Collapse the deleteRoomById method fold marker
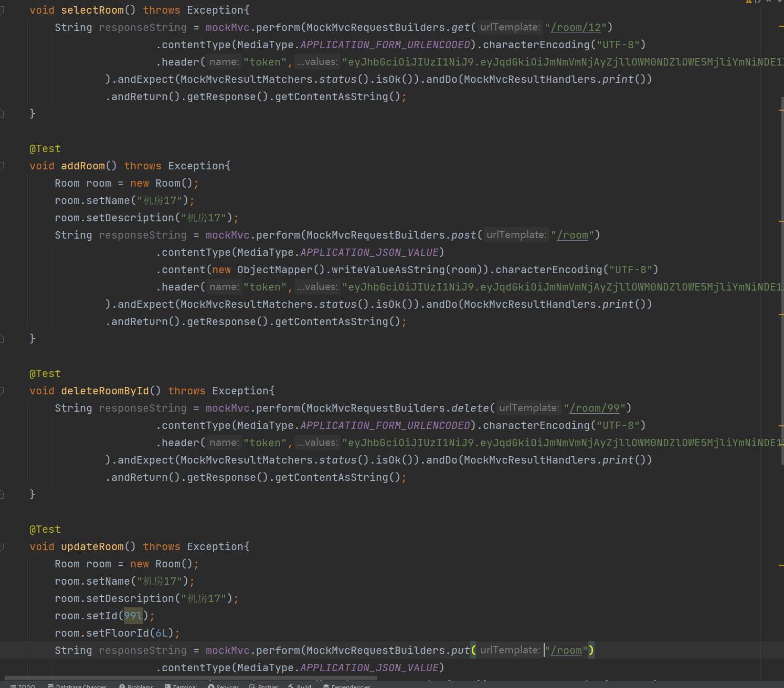The width and height of the screenshot is (784, 688). point(2,391)
